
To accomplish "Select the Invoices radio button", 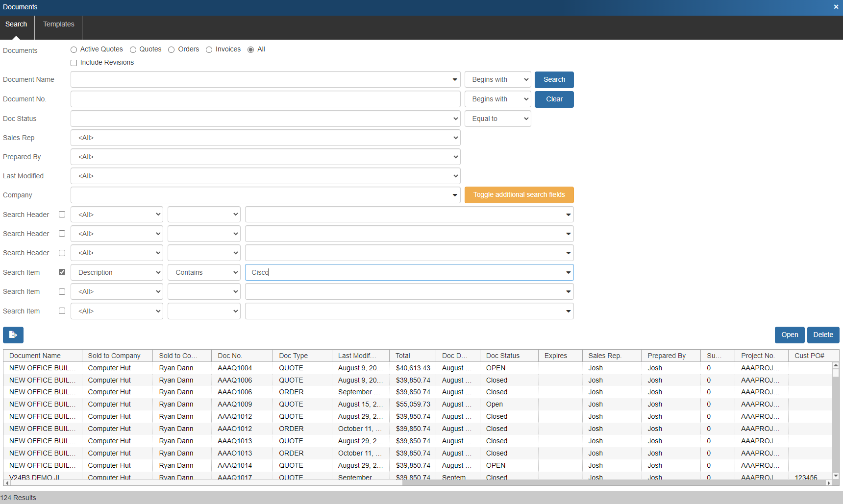I will click(x=209, y=50).
